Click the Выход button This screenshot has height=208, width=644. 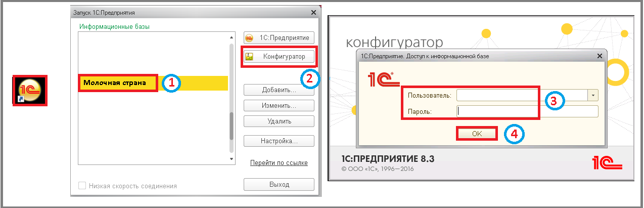(x=279, y=185)
